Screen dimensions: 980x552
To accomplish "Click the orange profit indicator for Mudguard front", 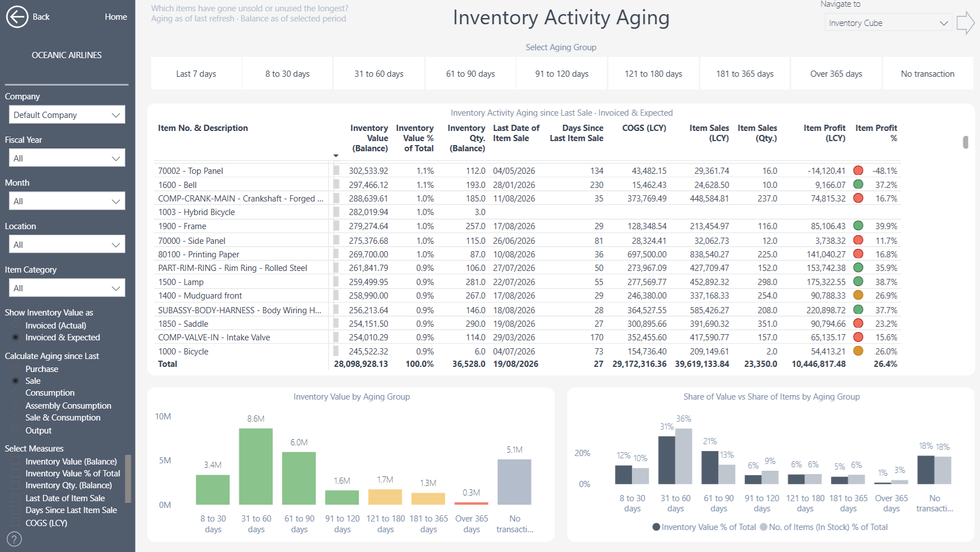I will coord(858,295).
